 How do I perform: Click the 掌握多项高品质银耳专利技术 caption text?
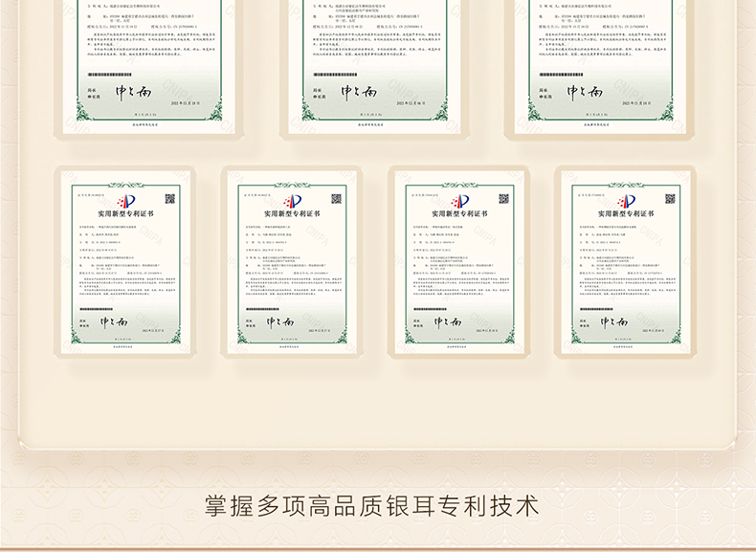pos(378,505)
